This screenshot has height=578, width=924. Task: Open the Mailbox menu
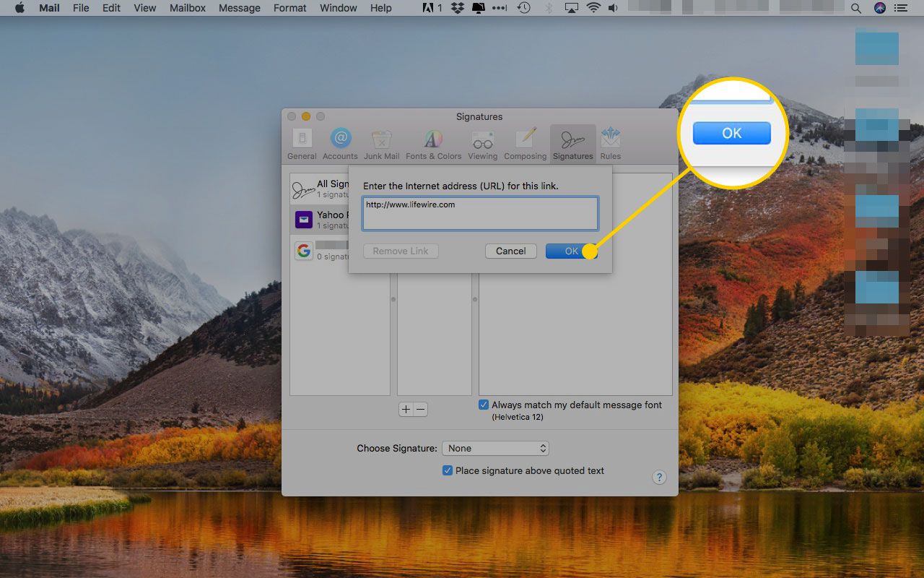(x=188, y=8)
